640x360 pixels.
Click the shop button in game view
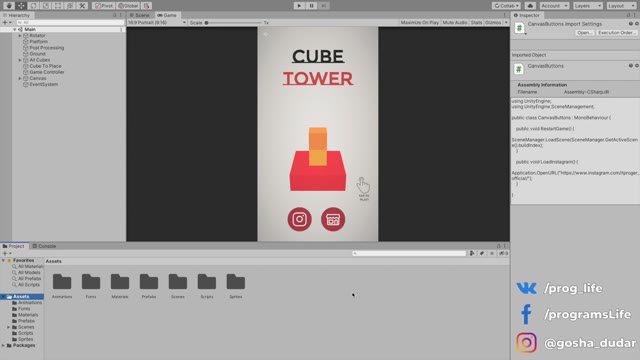tap(333, 219)
